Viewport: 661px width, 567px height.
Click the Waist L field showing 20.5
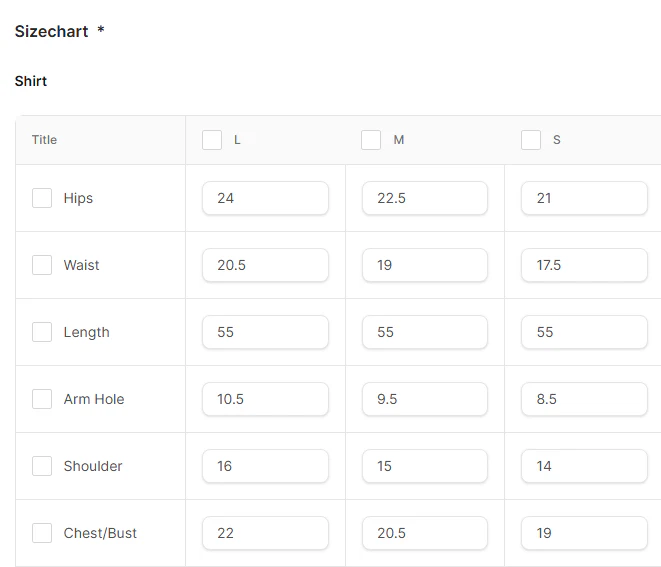coord(265,265)
